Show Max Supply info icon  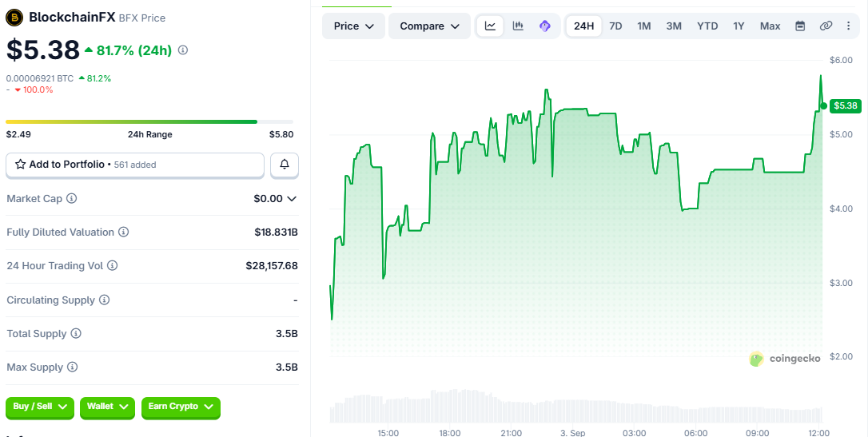pyautogui.click(x=72, y=367)
